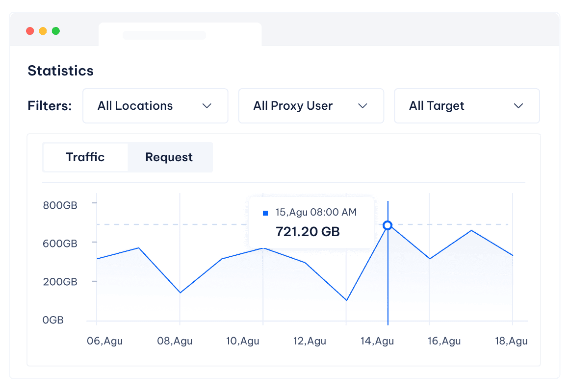
Task: Open the All Locations dropdown
Action: (155, 106)
